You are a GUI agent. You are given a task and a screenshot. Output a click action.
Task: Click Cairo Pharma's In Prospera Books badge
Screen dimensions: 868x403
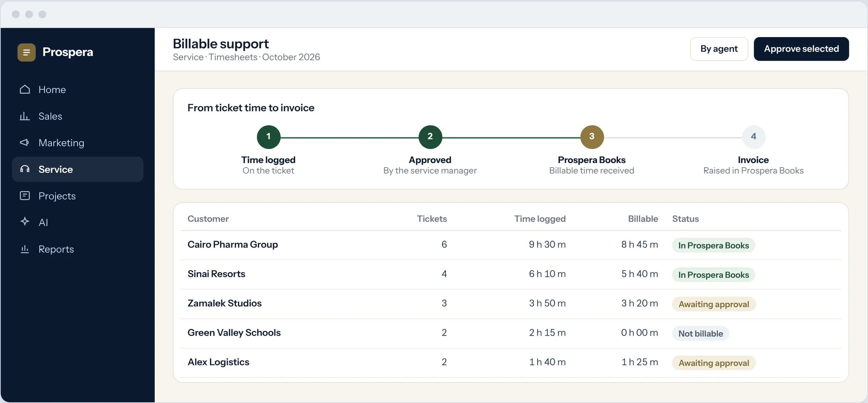(x=713, y=245)
